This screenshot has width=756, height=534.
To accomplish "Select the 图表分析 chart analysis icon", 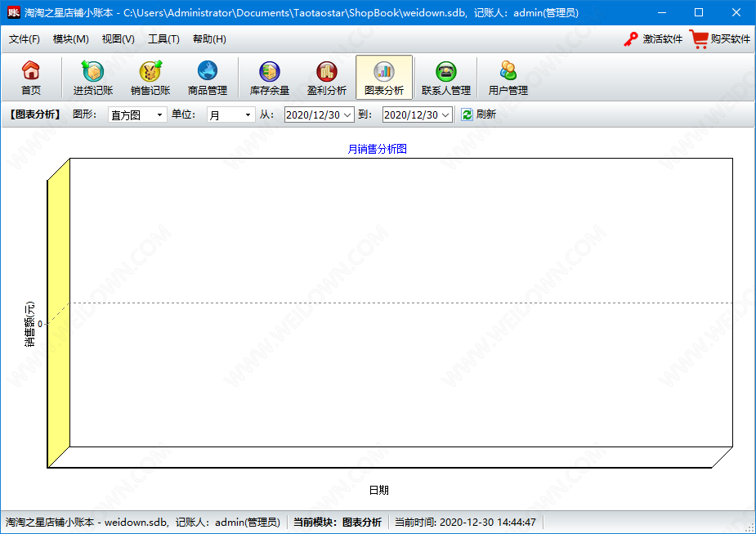I will (x=384, y=79).
